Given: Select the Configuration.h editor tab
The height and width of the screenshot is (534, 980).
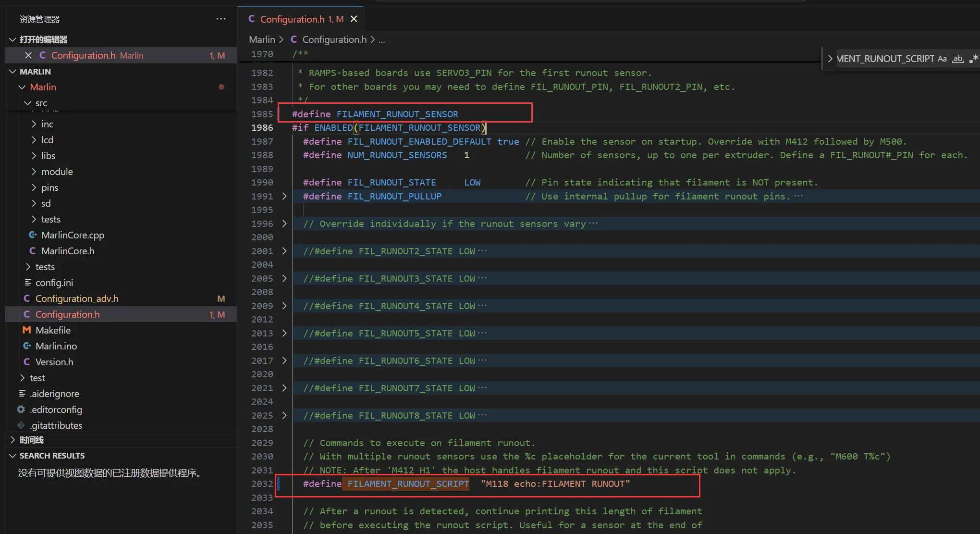Looking at the screenshot, I should coord(292,19).
